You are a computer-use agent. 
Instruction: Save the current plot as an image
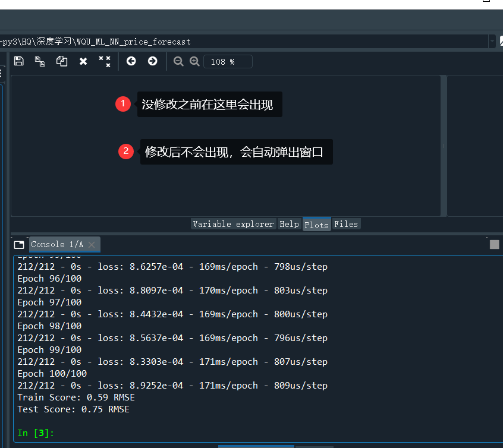18,61
